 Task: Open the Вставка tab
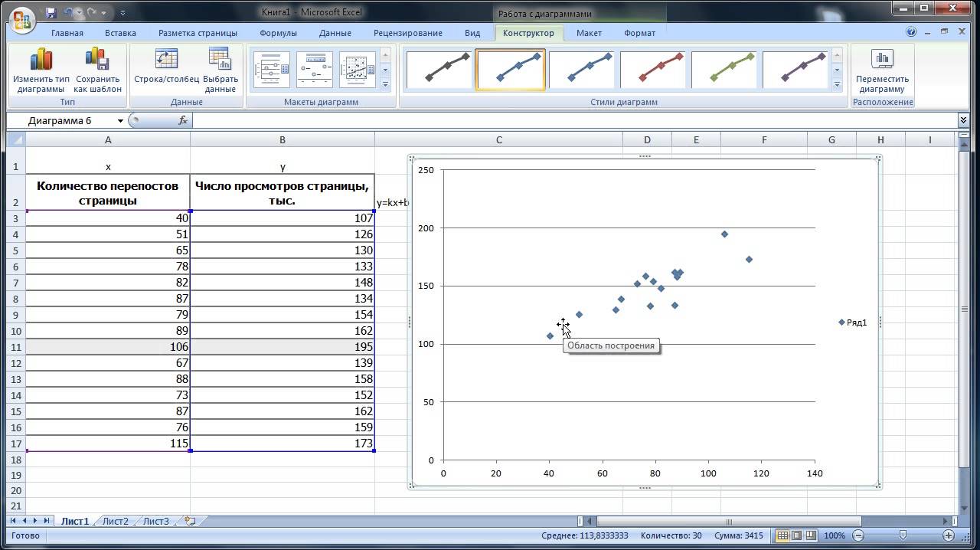[120, 33]
